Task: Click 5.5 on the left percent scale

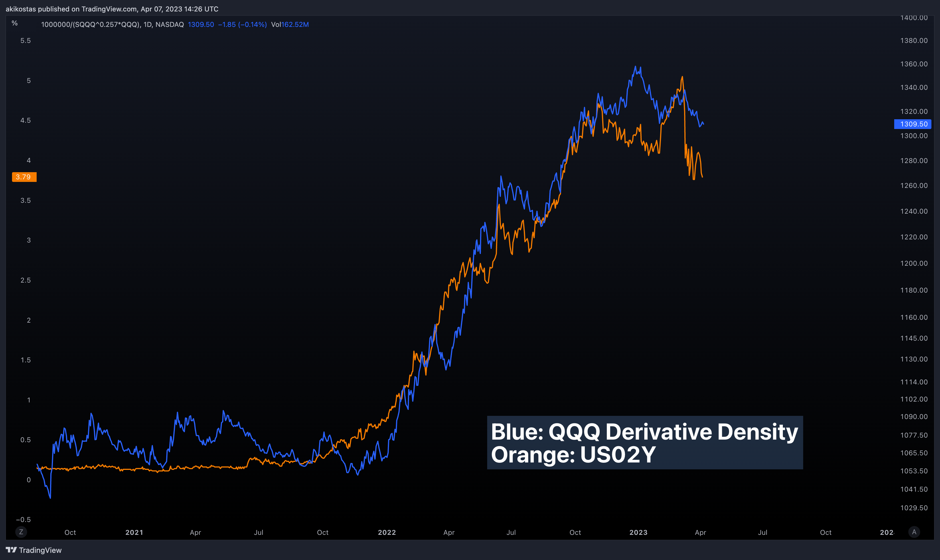Action: (26, 40)
